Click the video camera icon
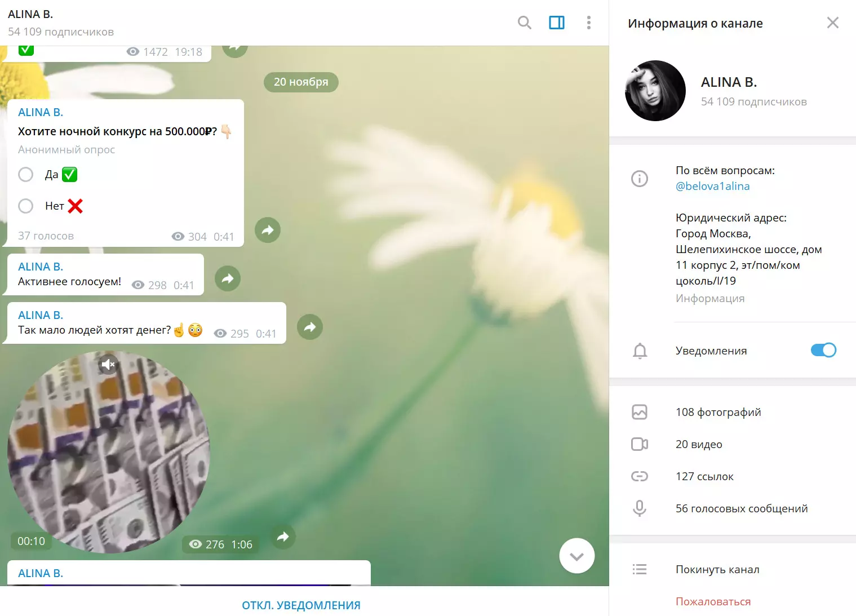856x616 pixels. [x=640, y=444]
